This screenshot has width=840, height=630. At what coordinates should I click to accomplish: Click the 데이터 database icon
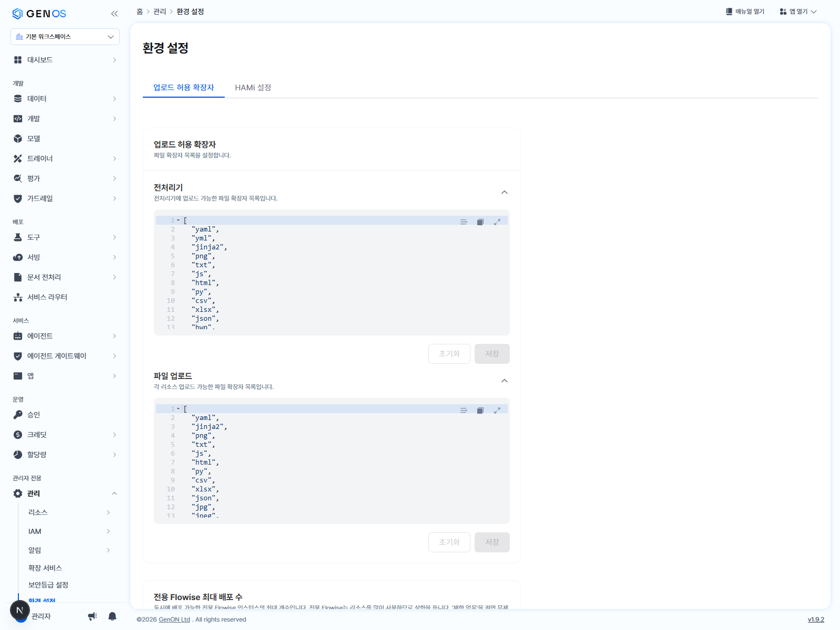click(x=18, y=99)
